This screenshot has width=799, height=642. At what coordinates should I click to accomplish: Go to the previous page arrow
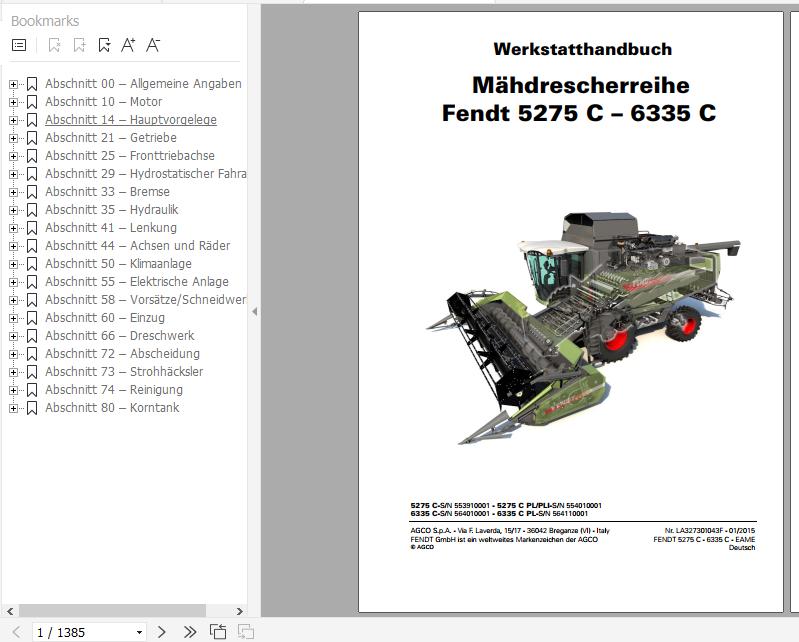point(16,632)
